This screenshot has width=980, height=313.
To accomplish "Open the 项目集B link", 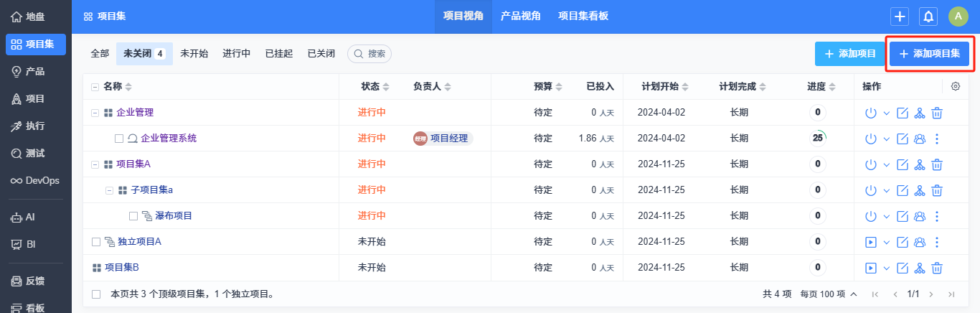I will pos(122,268).
